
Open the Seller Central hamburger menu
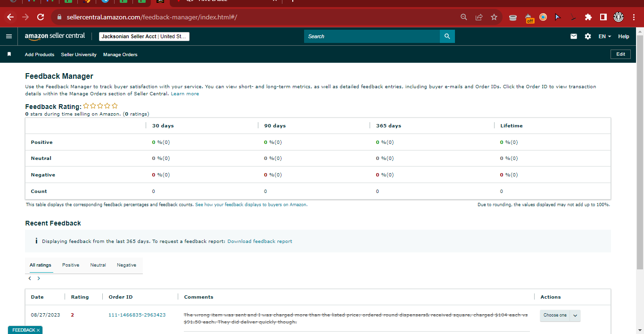click(9, 36)
